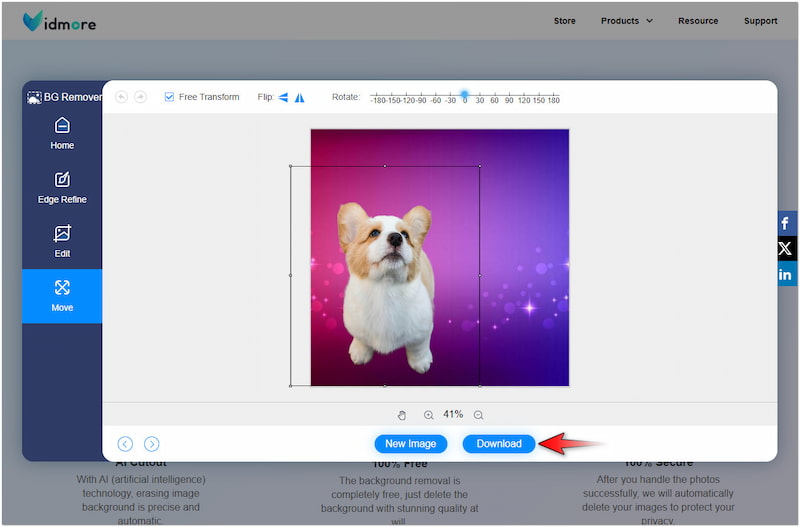Go to previous image arrow

[125, 444]
